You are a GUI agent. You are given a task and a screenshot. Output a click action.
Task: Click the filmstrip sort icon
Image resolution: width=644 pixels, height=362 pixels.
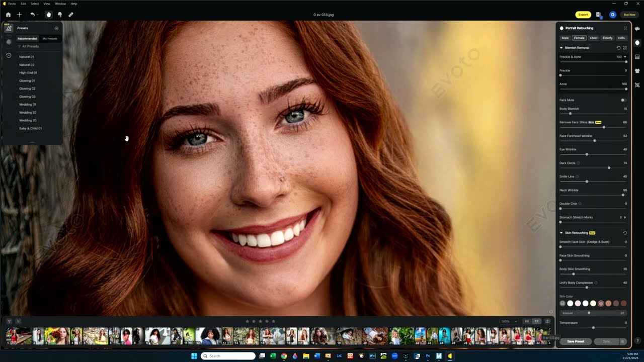tap(18, 321)
